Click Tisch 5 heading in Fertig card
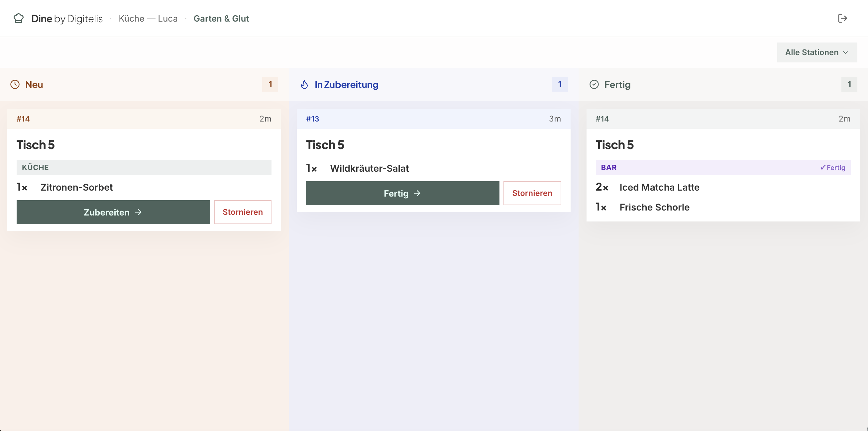 coord(614,145)
